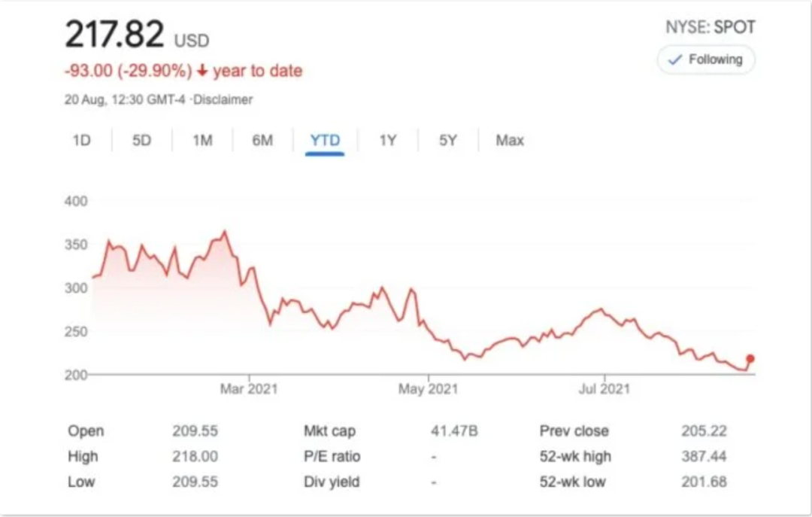Select the YTD tab
This screenshot has height=517, width=812.
coord(325,140)
